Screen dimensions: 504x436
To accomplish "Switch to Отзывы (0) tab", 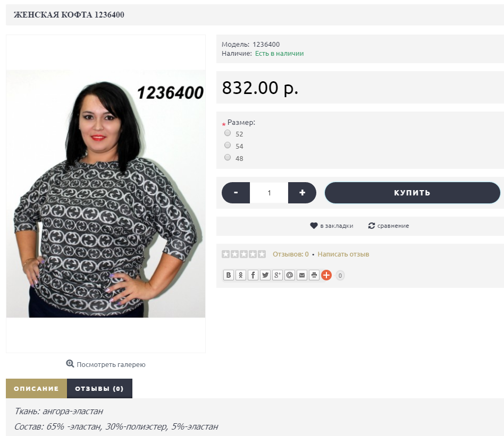I will click(x=99, y=389).
